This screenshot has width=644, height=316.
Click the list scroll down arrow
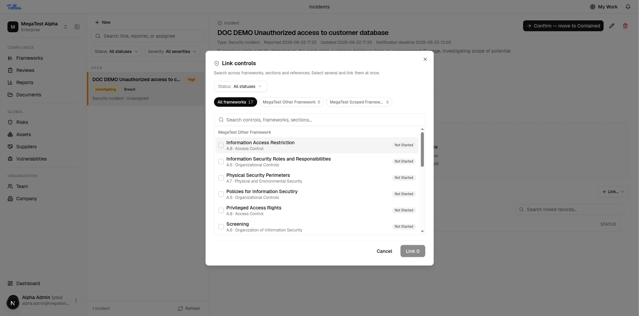tap(422, 231)
